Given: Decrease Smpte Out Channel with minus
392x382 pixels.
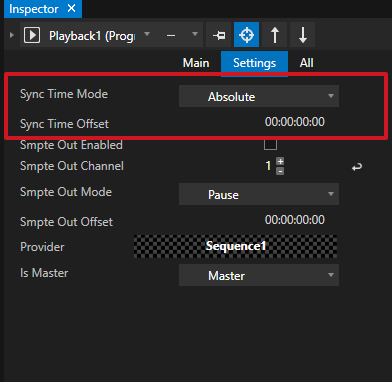Looking at the screenshot, I should pyautogui.click(x=280, y=171).
